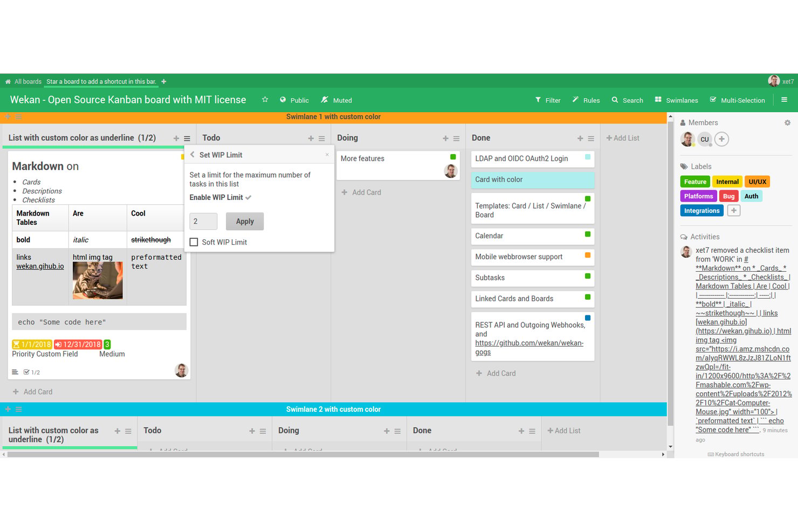
Task: Open Swimlane 2 header menu icon
Action: tap(18, 410)
